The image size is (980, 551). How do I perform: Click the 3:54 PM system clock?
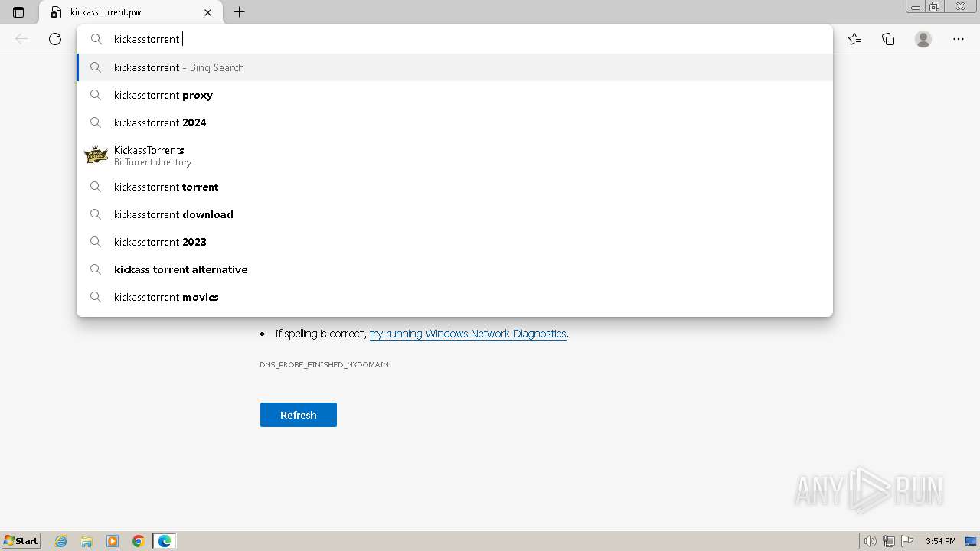click(940, 541)
